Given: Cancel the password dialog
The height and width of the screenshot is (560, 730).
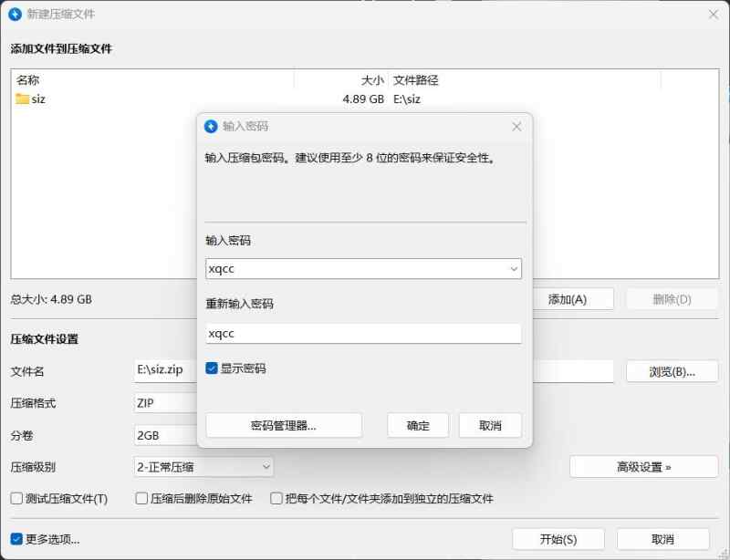Looking at the screenshot, I should pos(490,425).
